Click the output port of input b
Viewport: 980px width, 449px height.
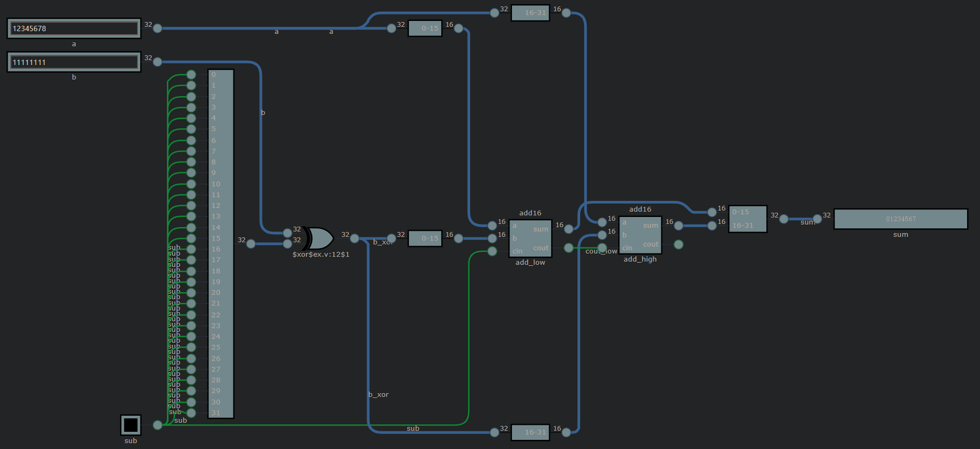point(157,62)
